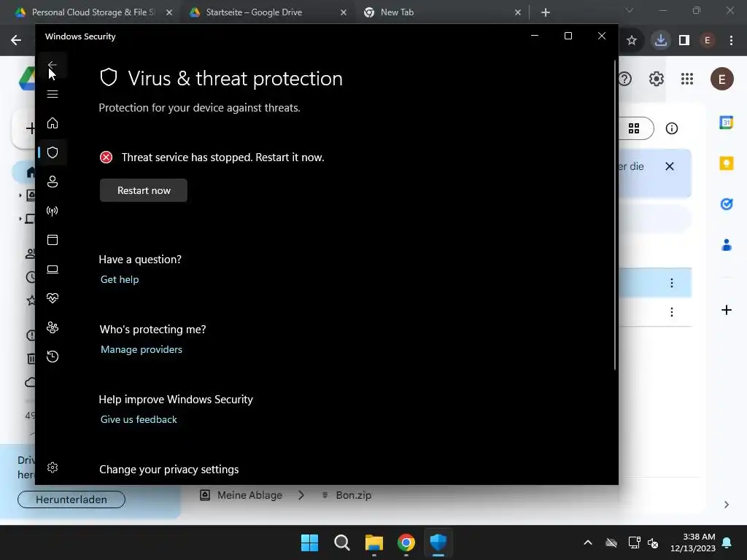
Task: Open Windows Security settings gear
Action: pos(53,467)
